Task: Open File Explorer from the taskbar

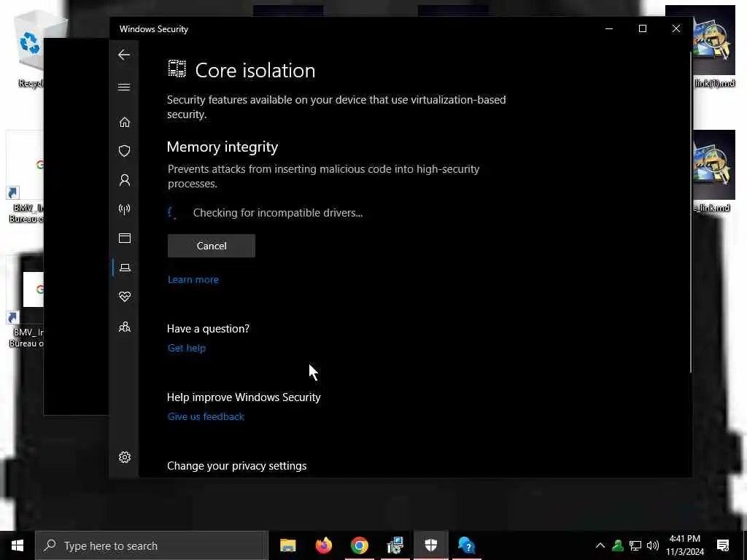Action: click(x=287, y=545)
